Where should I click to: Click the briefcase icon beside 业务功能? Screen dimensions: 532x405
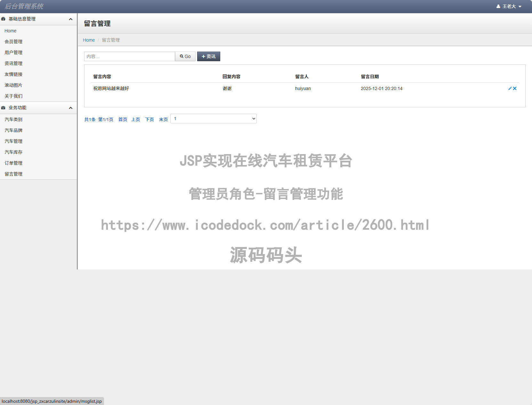[x=3, y=108]
